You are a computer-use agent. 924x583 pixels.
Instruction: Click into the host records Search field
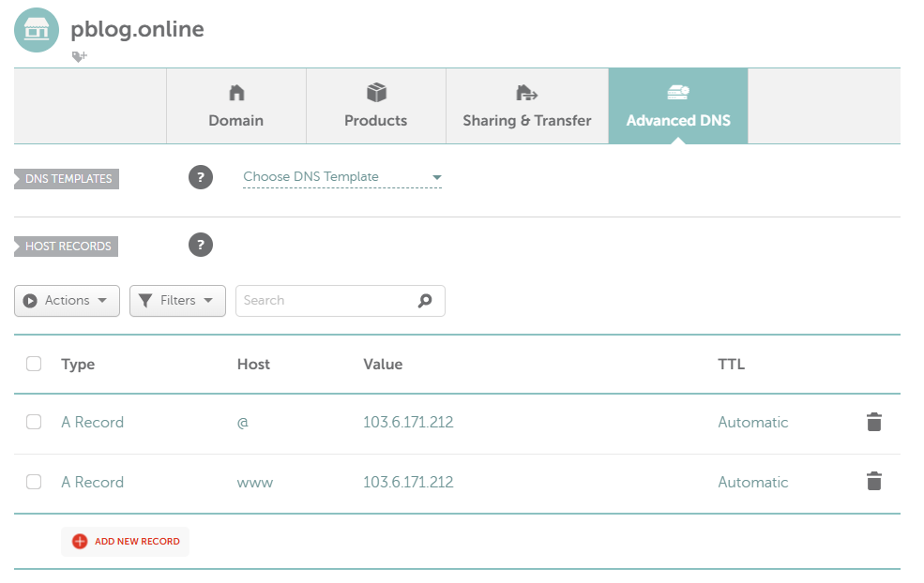click(324, 301)
